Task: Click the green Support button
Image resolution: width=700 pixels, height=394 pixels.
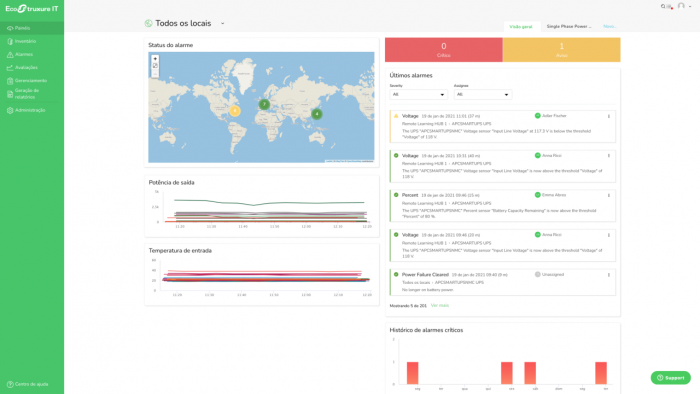Action: coord(671,377)
